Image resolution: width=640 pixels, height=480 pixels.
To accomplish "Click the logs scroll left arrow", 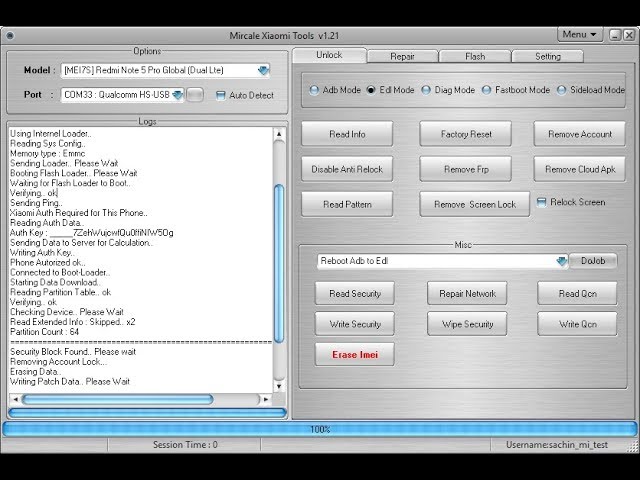I will (15, 399).
